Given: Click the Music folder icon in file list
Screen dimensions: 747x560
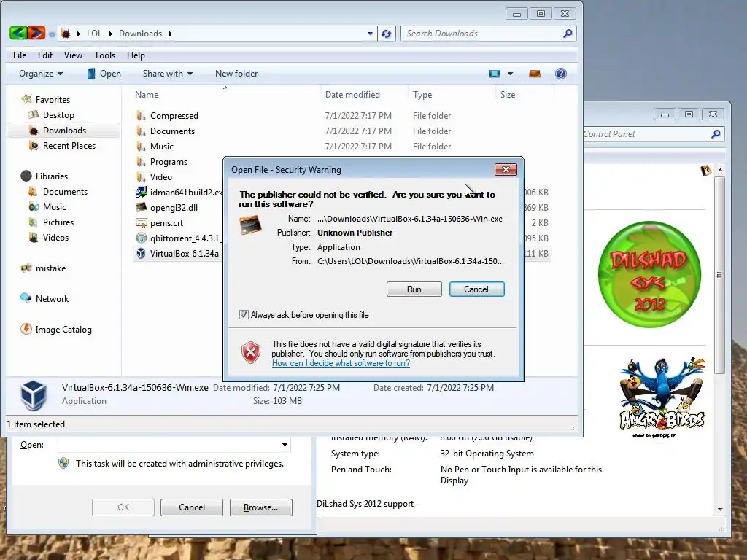Looking at the screenshot, I should tap(141, 146).
